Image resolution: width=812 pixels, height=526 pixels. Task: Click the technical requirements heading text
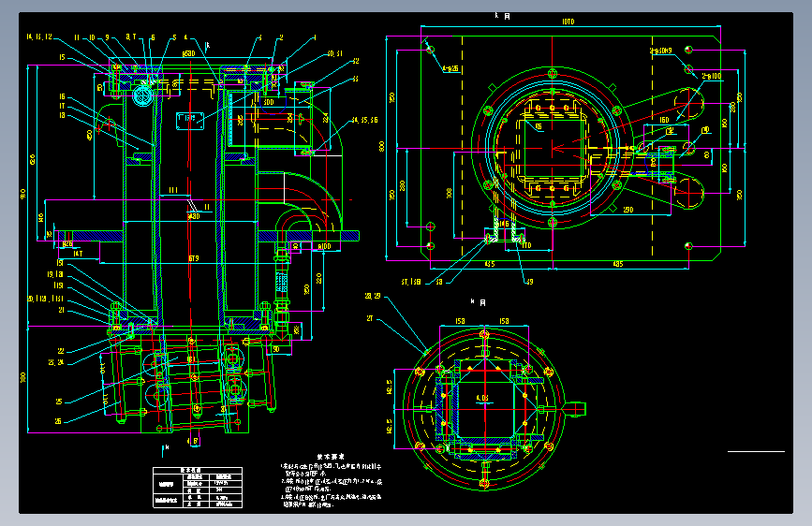point(331,457)
